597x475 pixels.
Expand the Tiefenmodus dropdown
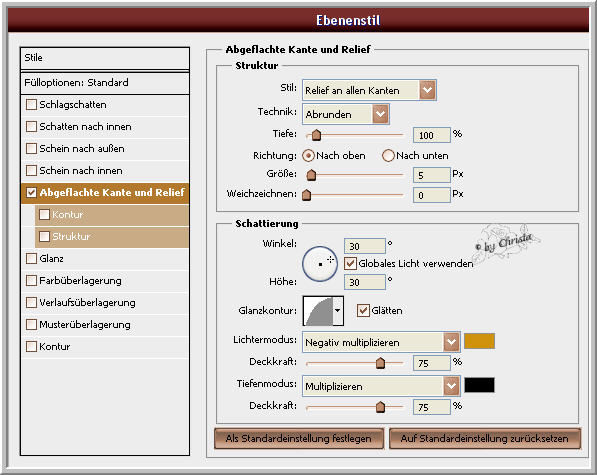pos(451,386)
